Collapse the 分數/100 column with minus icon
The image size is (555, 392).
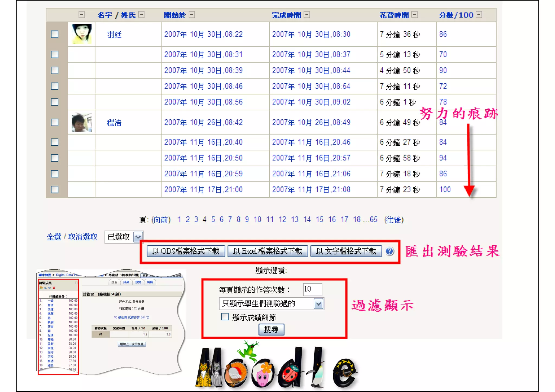coord(479,15)
